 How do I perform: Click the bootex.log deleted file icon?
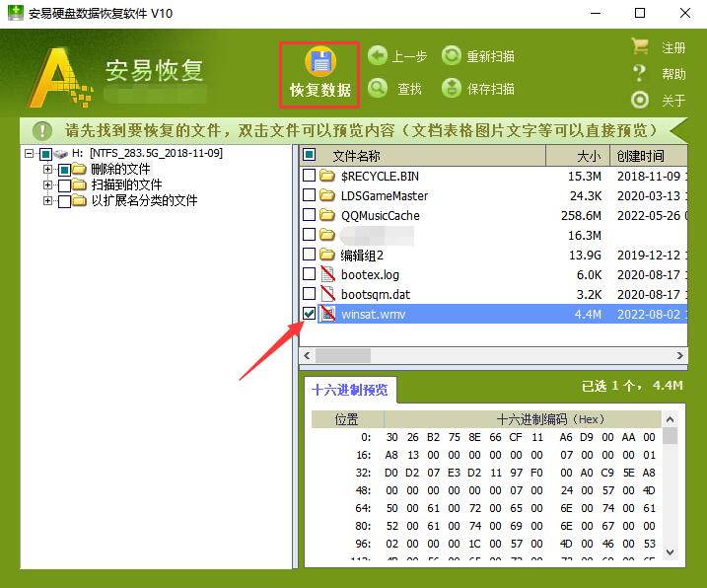click(x=327, y=274)
